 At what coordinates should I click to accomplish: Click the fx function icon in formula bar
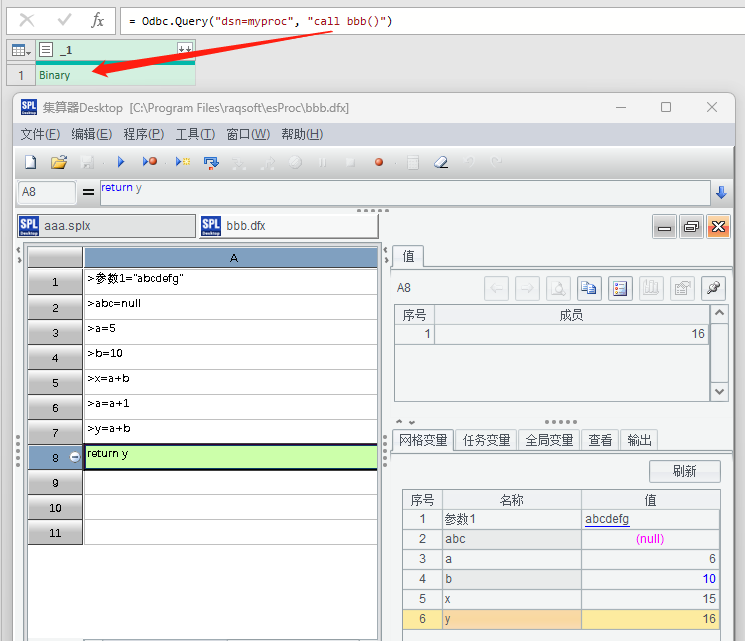pyautogui.click(x=97, y=20)
